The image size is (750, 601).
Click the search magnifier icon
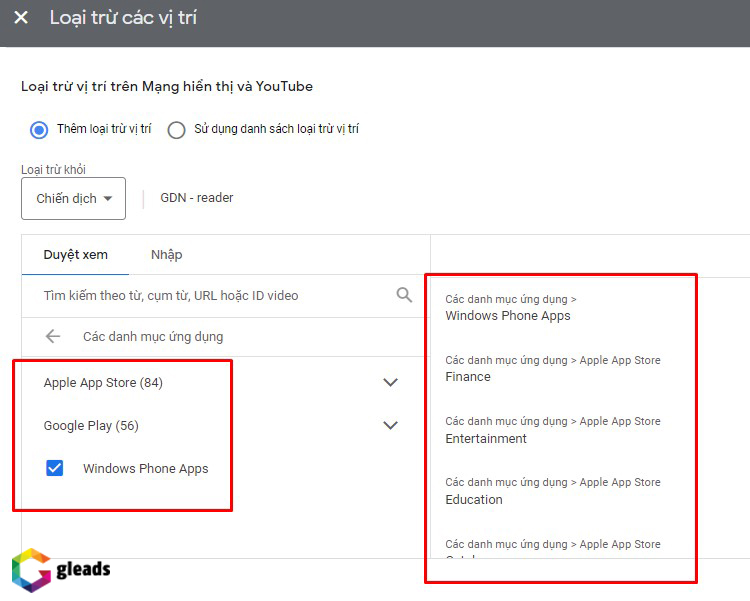click(x=404, y=295)
